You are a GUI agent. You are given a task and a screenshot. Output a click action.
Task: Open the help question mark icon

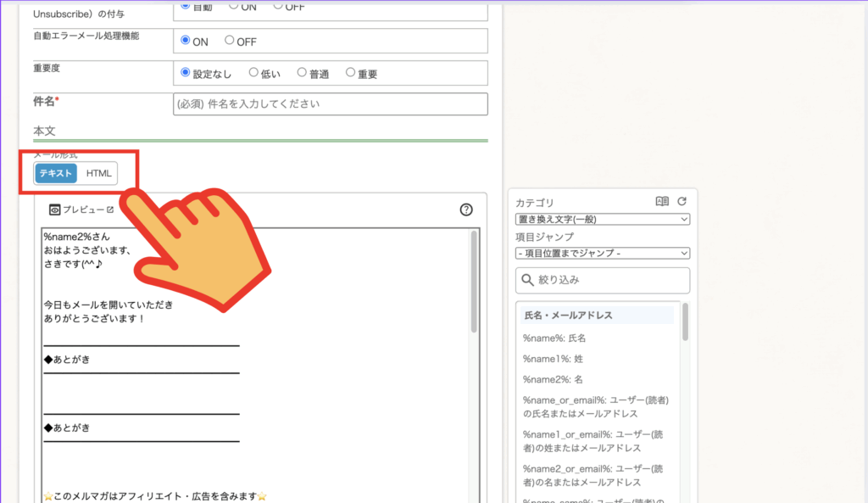465,210
